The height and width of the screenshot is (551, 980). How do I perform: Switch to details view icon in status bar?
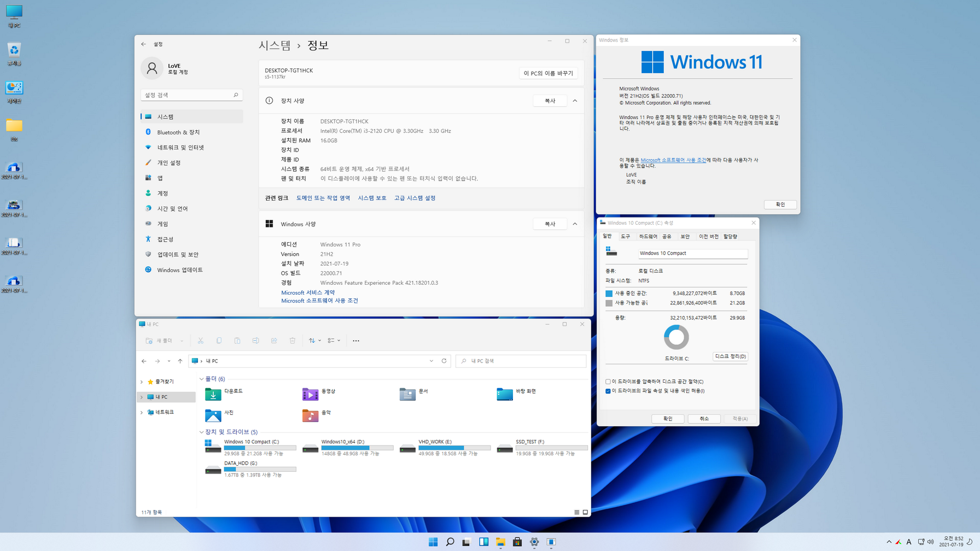pyautogui.click(x=576, y=512)
